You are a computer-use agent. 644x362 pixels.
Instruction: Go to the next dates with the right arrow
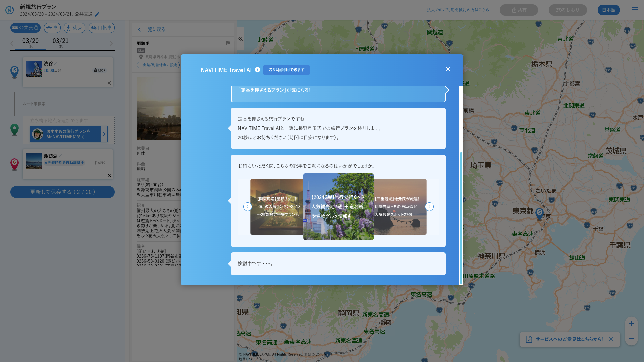[x=111, y=43]
